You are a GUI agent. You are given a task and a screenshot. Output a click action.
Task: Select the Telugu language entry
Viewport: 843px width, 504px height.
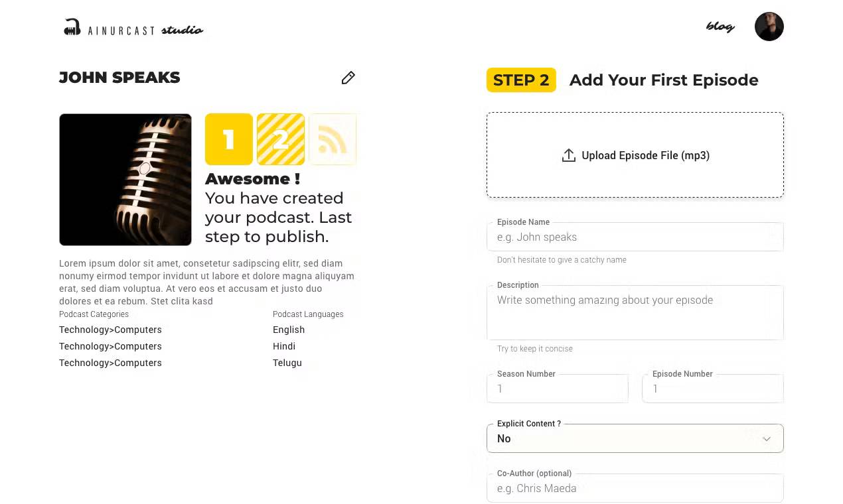[287, 362]
